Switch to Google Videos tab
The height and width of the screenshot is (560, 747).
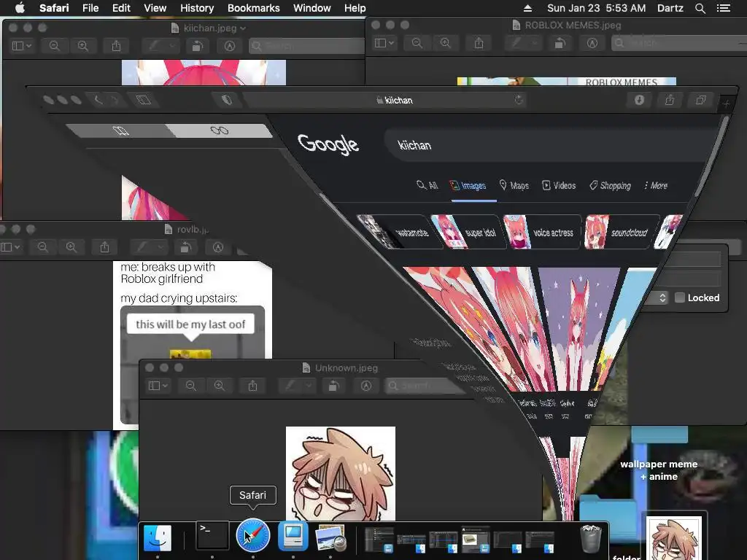[x=559, y=185]
